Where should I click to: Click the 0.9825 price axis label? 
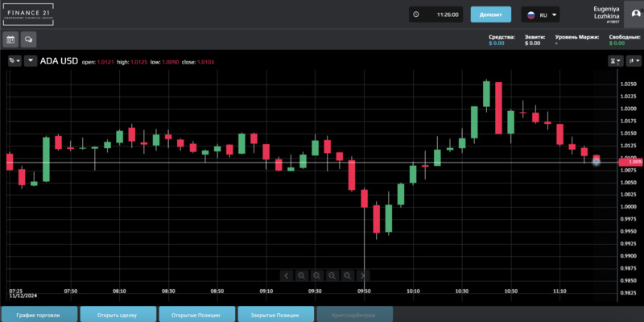pos(629,293)
